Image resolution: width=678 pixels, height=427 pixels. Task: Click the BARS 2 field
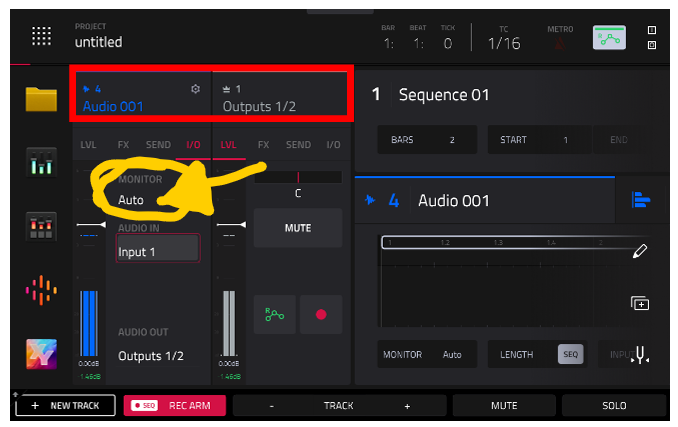coord(427,140)
